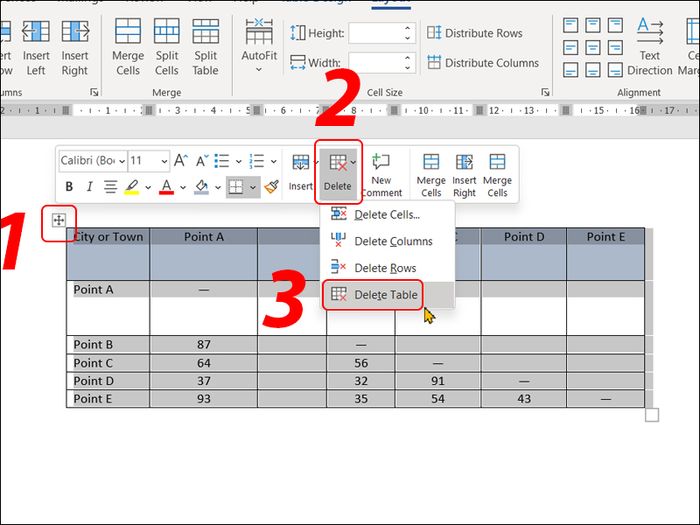The height and width of the screenshot is (525, 700).
Task: Open the font size 11 dropdown
Action: tap(164, 161)
